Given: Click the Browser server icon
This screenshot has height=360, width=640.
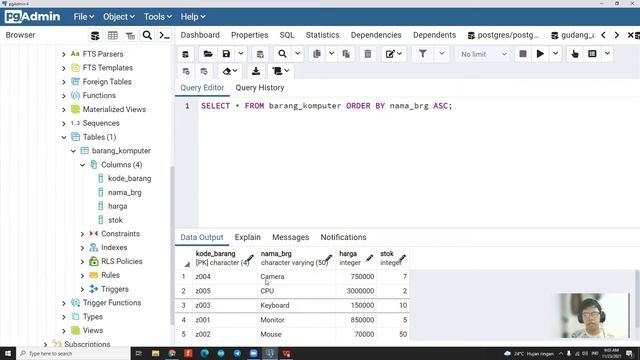Looking at the screenshot, I should pyautogui.click(x=95, y=36).
